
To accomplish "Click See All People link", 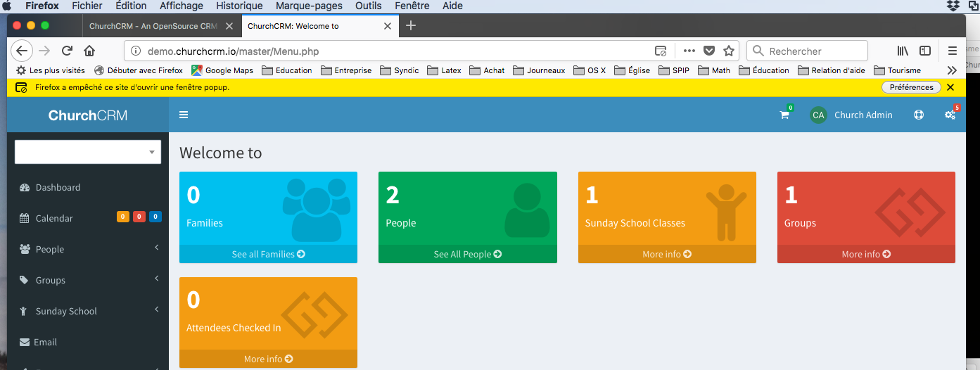I will point(468,254).
